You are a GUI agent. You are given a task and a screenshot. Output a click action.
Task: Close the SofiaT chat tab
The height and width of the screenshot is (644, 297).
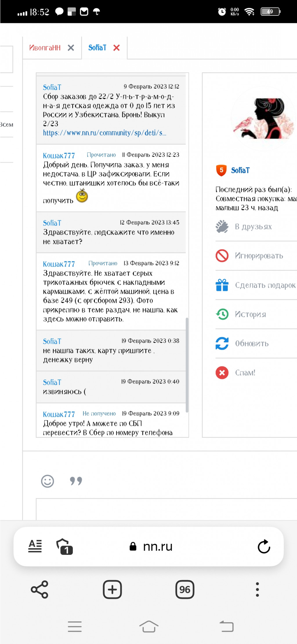pyautogui.click(x=117, y=48)
